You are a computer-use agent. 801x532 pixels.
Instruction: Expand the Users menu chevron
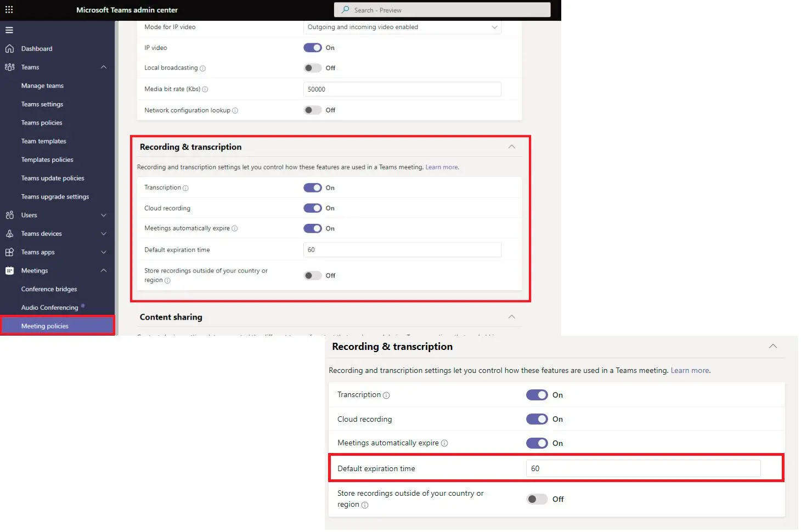[104, 216]
